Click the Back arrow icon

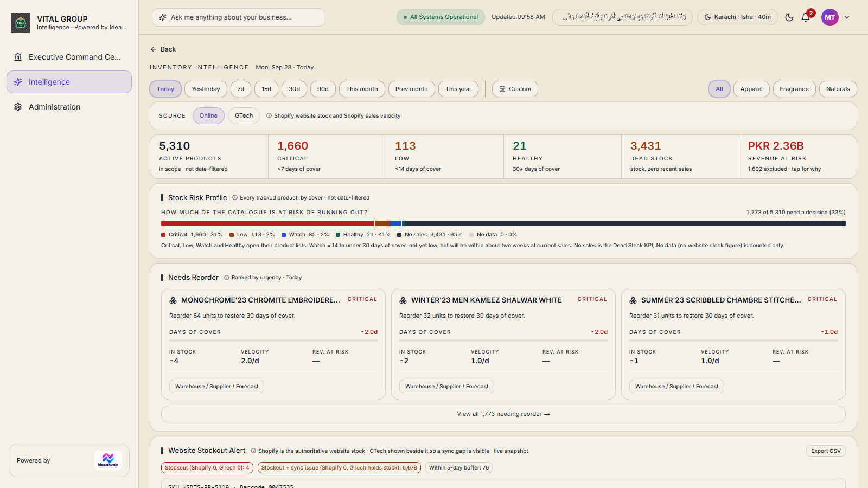pos(154,49)
